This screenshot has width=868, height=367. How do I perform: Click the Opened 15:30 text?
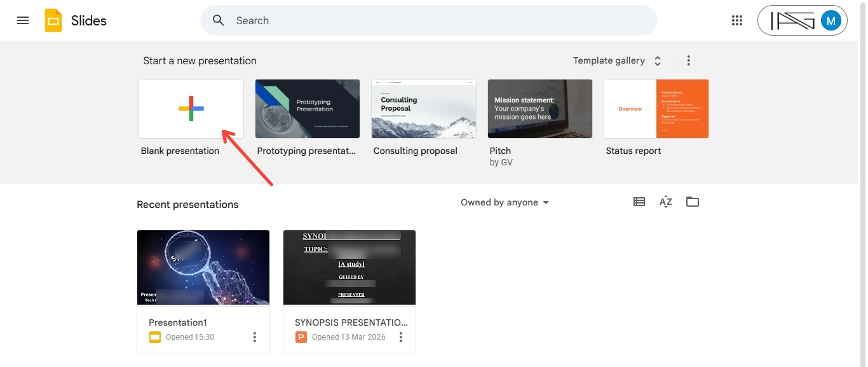[x=190, y=337]
